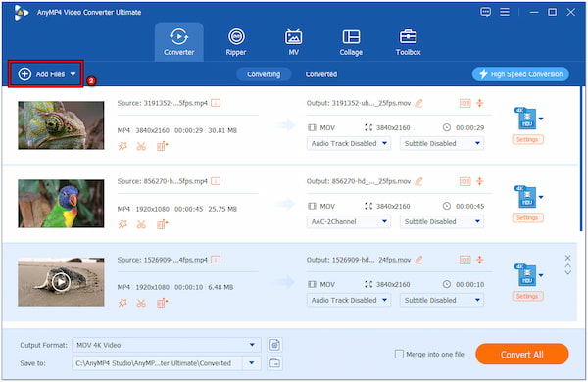The height and width of the screenshot is (382, 588).
Task: Click Convert All button
Action: [x=522, y=354]
